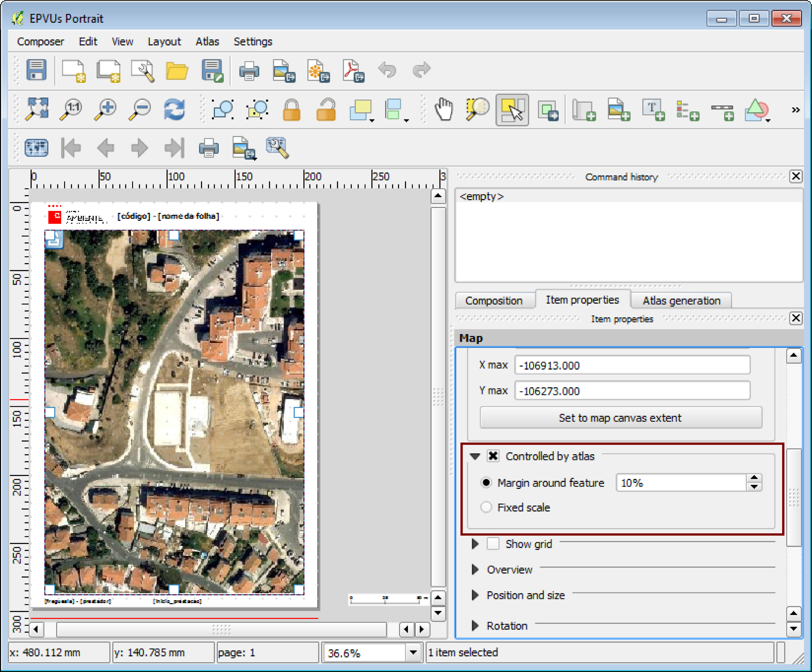
Task: Click the Y max input field
Action: 632,391
